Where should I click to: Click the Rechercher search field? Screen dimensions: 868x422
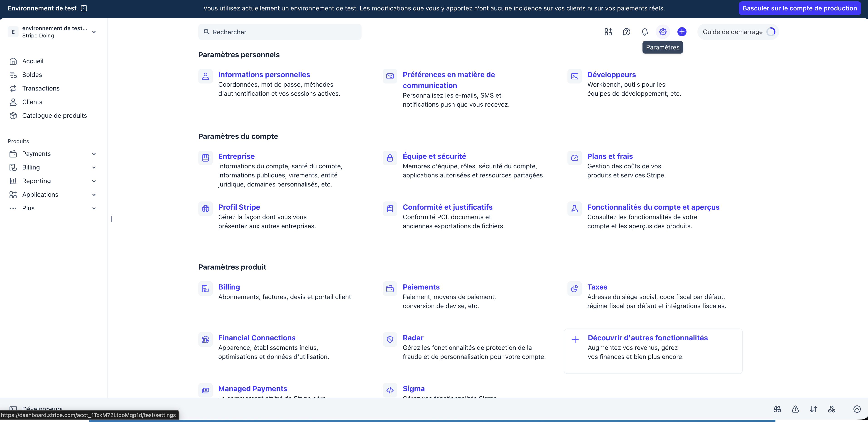coord(280,32)
